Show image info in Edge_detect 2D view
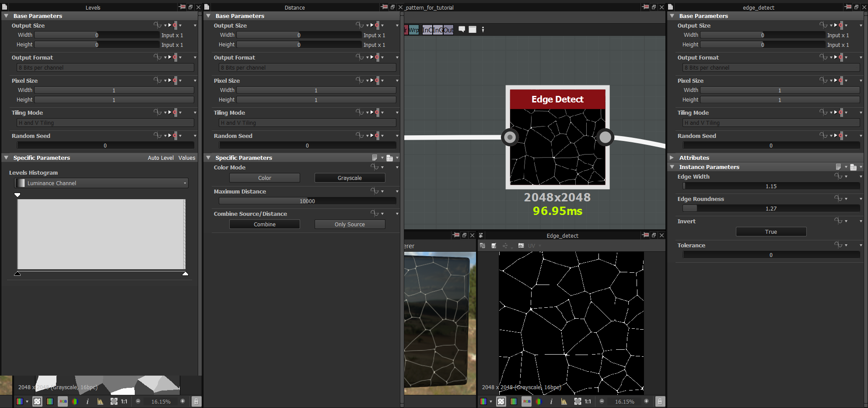The height and width of the screenshot is (408, 868). [551, 401]
